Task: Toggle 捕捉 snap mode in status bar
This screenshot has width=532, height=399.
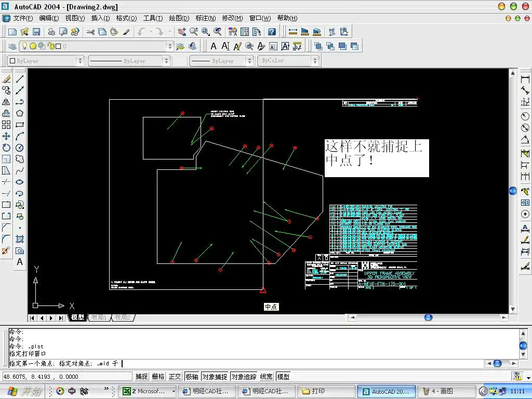Action: 141,377
